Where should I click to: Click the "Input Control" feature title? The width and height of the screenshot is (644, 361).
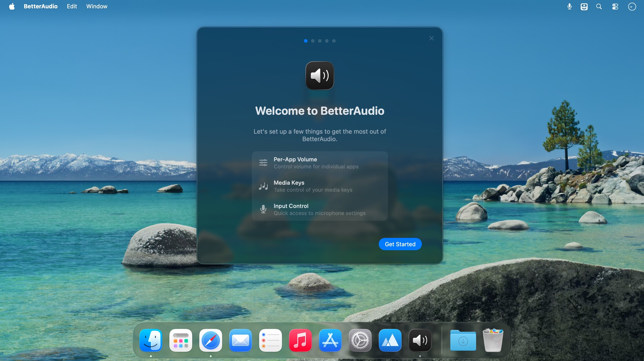pos(291,206)
